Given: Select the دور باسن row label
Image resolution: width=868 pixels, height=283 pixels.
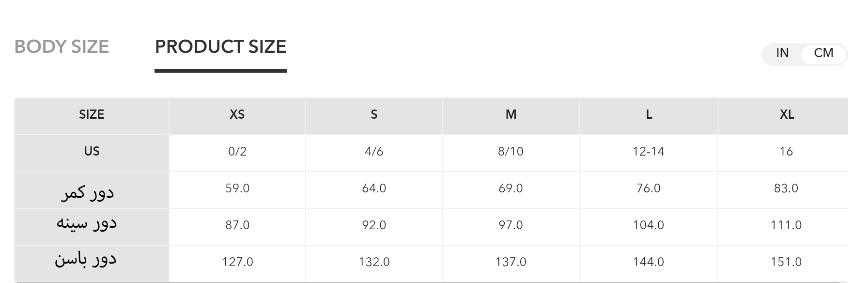Looking at the screenshot, I should [86, 259].
